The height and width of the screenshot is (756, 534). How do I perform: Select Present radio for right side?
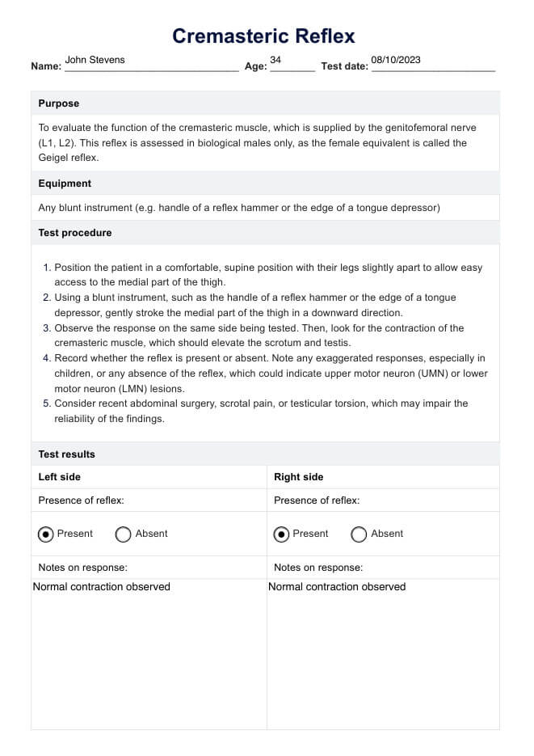(x=282, y=534)
